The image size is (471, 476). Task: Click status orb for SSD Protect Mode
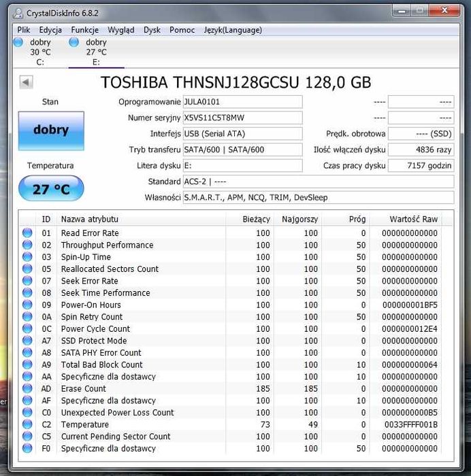(27, 341)
